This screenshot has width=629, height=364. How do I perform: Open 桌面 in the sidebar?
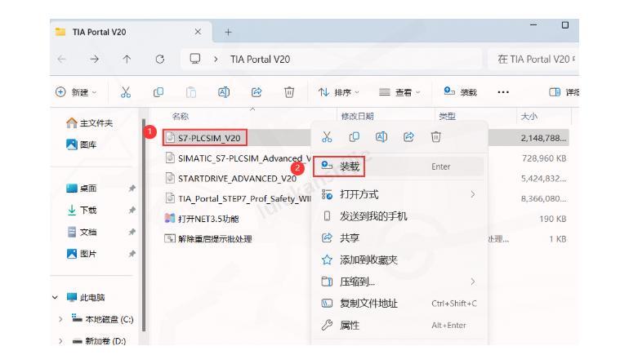click(x=82, y=188)
